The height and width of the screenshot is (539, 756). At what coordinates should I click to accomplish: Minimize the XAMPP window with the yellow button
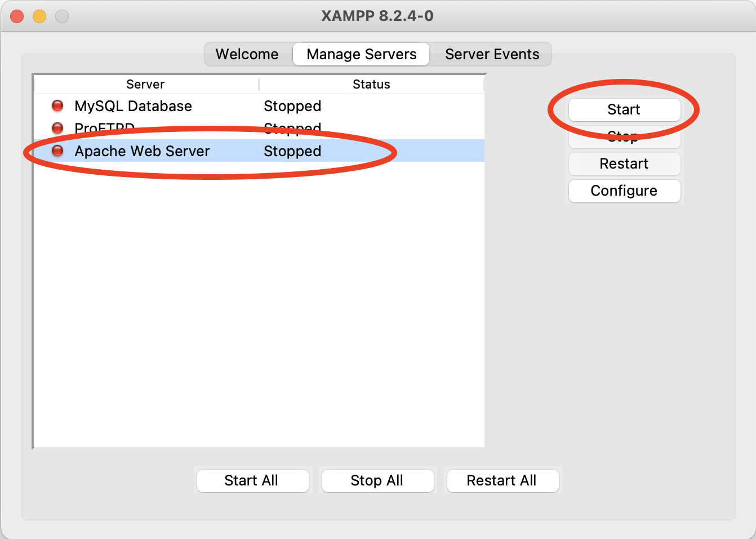[39, 16]
